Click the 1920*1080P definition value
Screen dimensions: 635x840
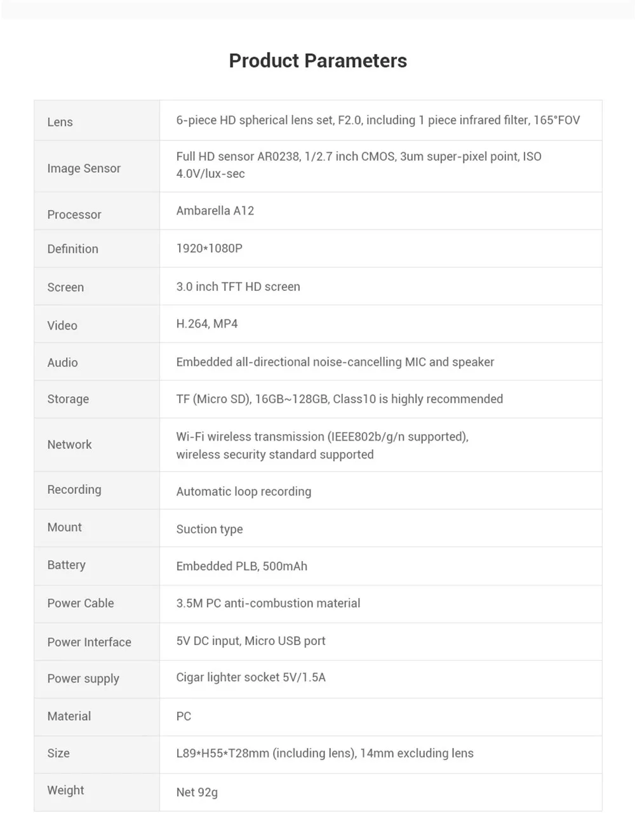(209, 248)
